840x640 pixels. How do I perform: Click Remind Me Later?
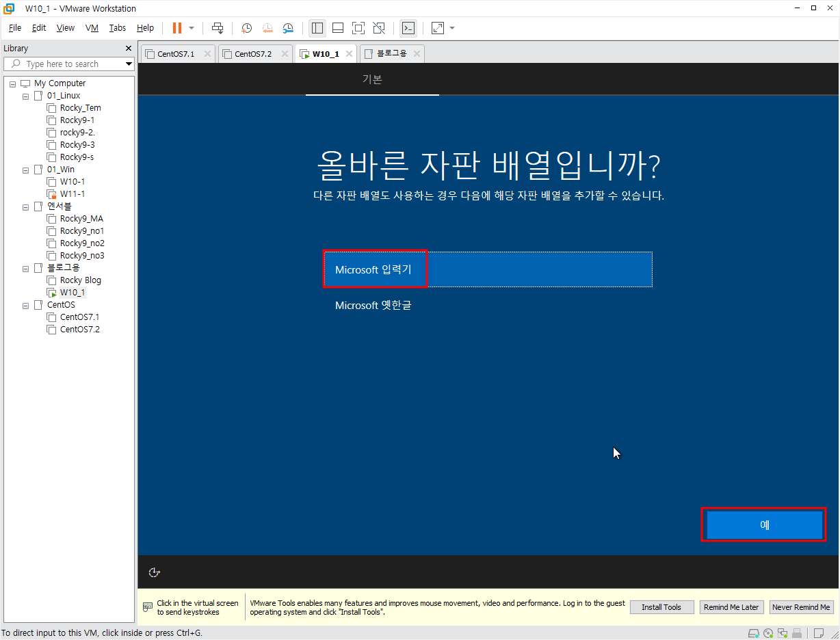pyautogui.click(x=731, y=607)
